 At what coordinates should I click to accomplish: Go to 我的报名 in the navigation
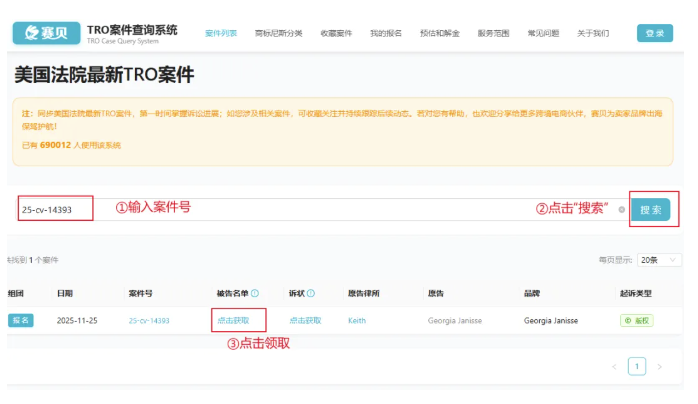coord(385,33)
